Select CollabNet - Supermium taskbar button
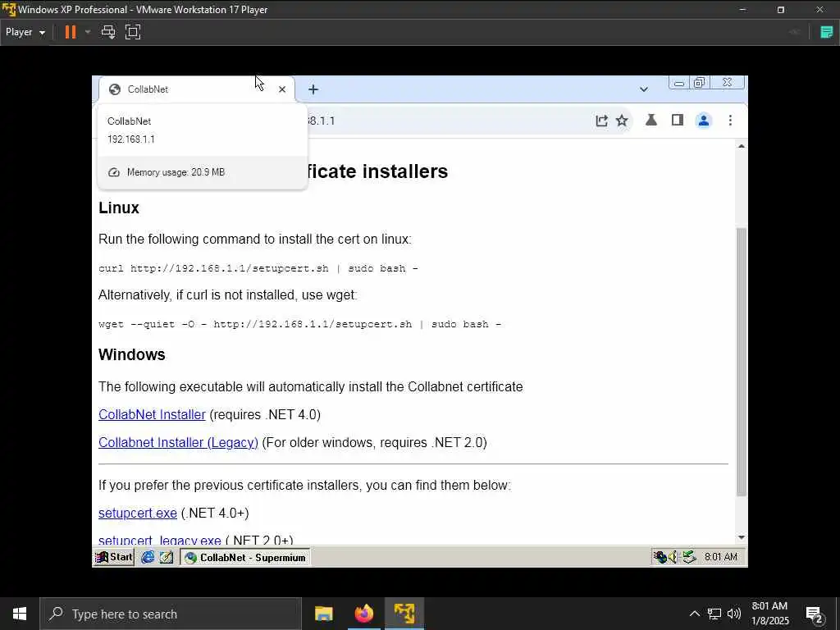Image resolution: width=840 pixels, height=630 pixels. click(244, 558)
